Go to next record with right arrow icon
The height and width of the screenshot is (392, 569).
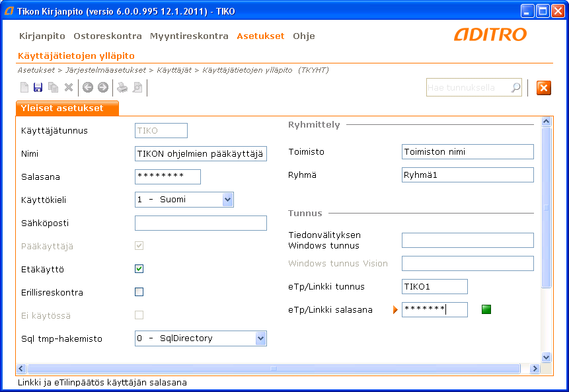click(x=103, y=87)
